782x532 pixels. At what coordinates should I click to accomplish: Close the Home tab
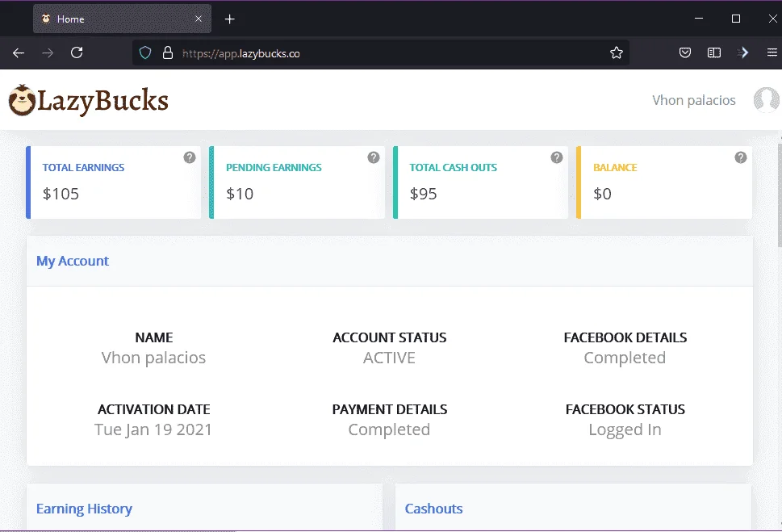coord(199,19)
